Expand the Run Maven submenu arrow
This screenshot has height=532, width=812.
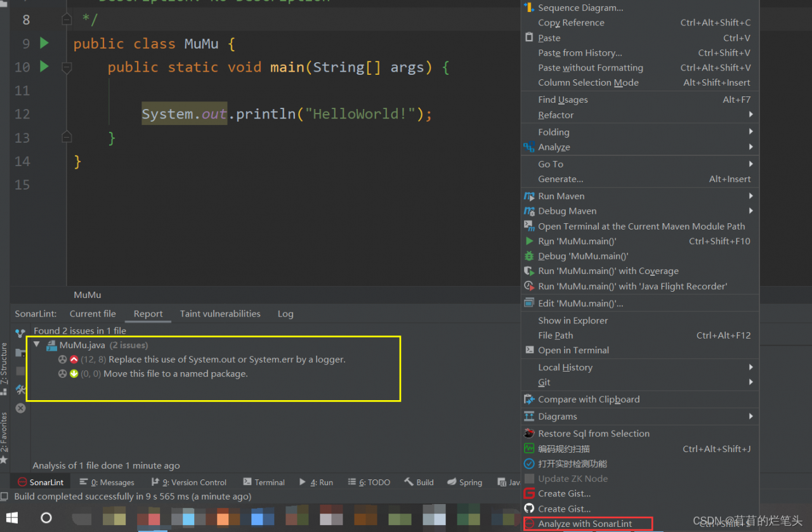pos(751,196)
